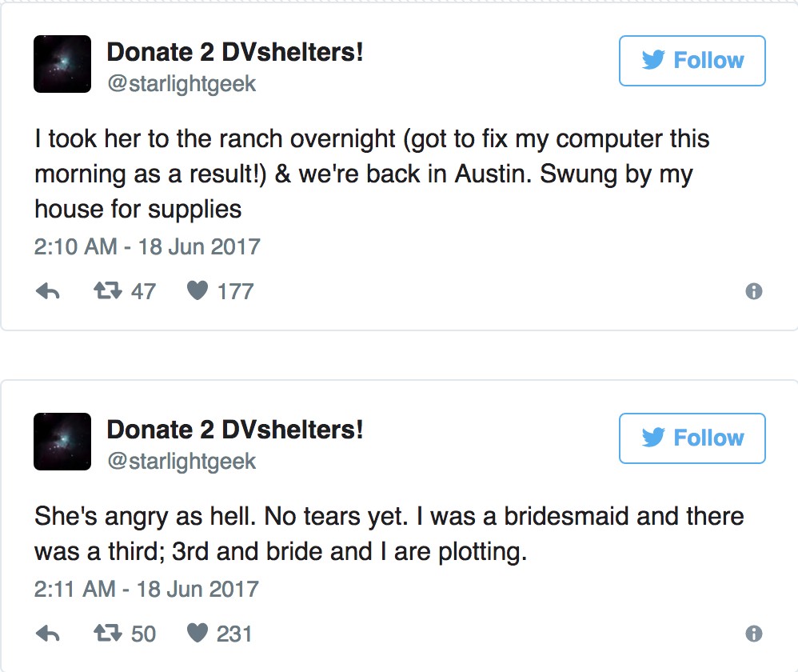The image size is (798, 672).
Task: Like the tweet with 231 likes
Action: [198, 634]
